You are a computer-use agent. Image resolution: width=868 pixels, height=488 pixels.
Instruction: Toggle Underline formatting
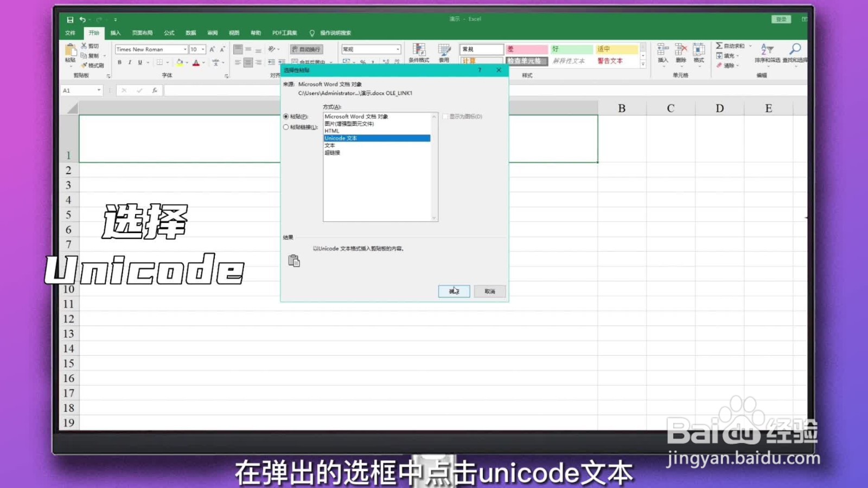[140, 62]
